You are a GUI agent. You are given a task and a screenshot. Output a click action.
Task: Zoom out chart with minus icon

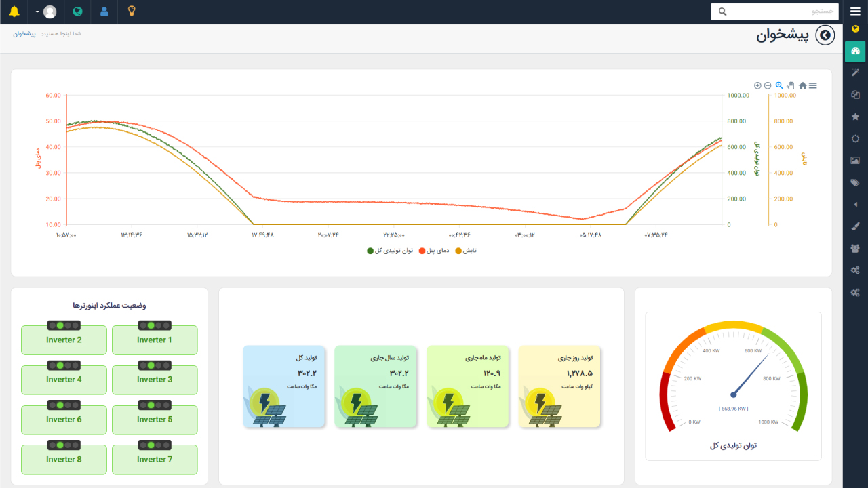pos(768,86)
